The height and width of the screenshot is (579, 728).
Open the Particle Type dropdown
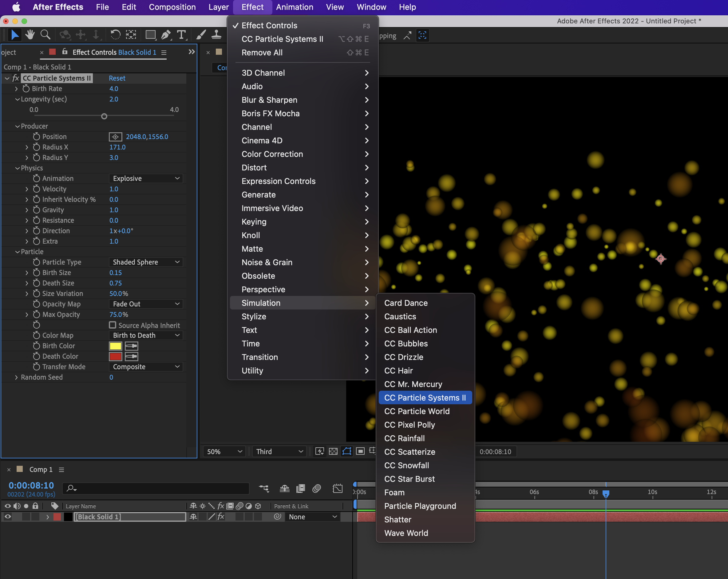pyautogui.click(x=146, y=262)
